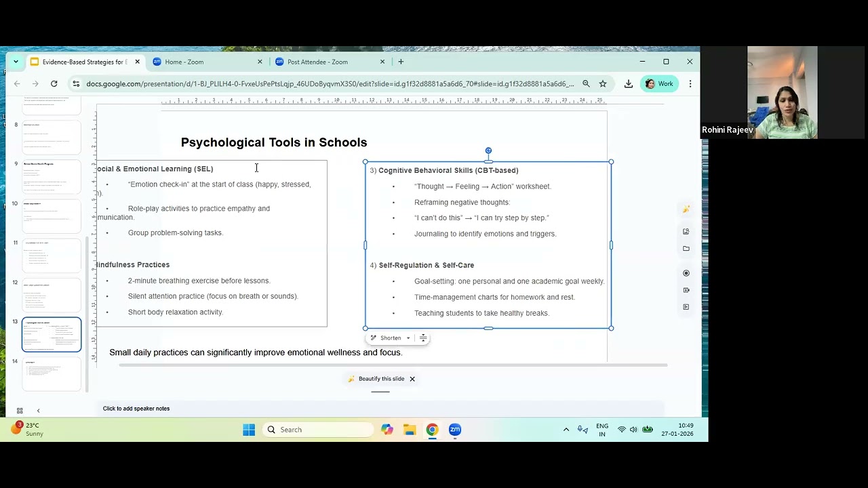The image size is (868, 488).
Task: Switch to grid view of slides
Action: pos(20,411)
